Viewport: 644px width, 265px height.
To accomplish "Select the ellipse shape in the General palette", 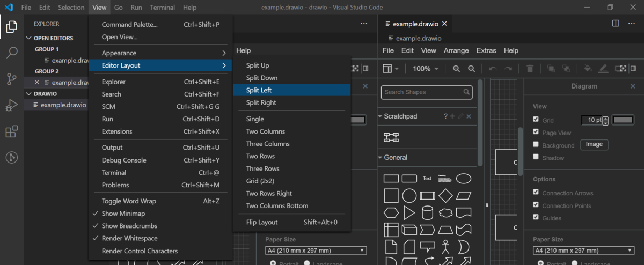I will pos(464,179).
